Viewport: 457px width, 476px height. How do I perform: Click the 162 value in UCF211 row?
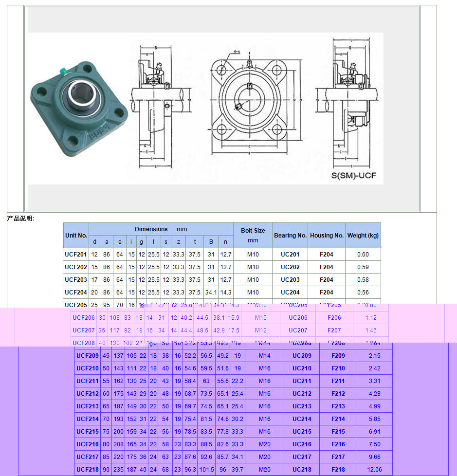(x=118, y=381)
